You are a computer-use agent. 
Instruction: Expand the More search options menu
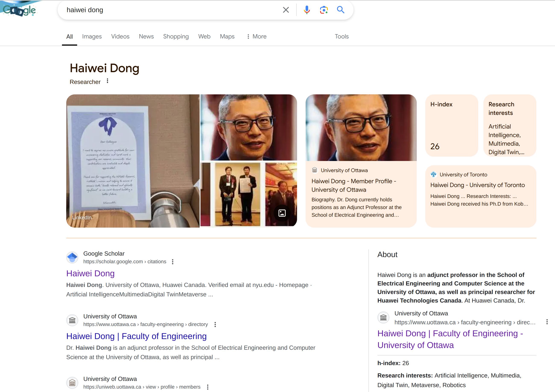[x=256, y=37]
